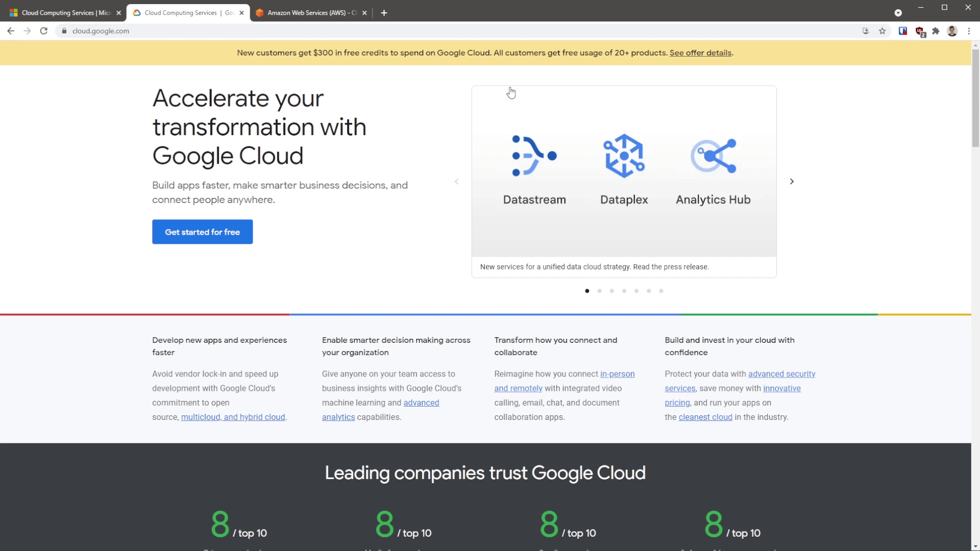The height and width of the screenshot is (551, 980).
Task: Open the See offer details link
Action: [700, 53]
